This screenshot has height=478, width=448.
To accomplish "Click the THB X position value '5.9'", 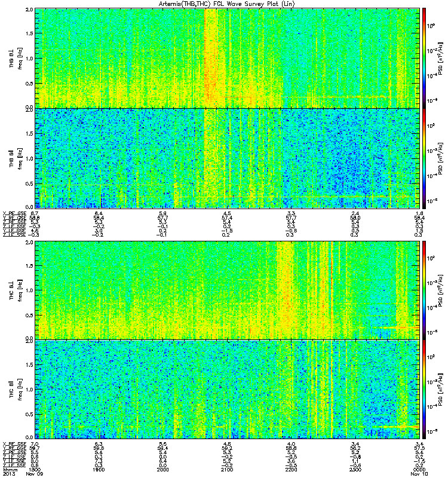I will point(162,213).
